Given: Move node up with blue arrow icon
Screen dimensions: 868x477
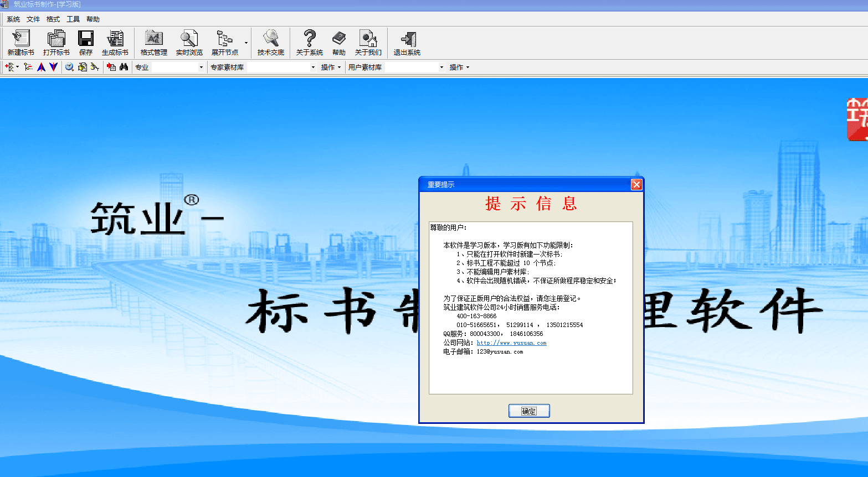Looking at the screenshot, I should tap(41, 67).
